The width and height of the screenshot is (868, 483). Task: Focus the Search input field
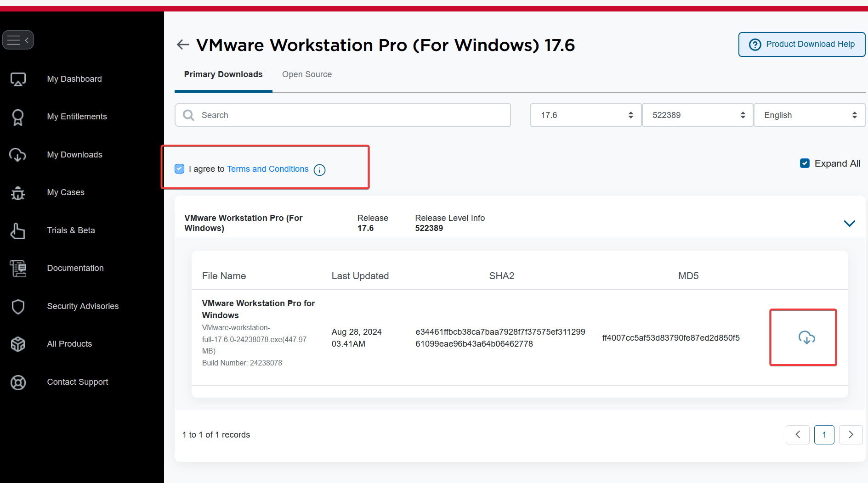343,115
